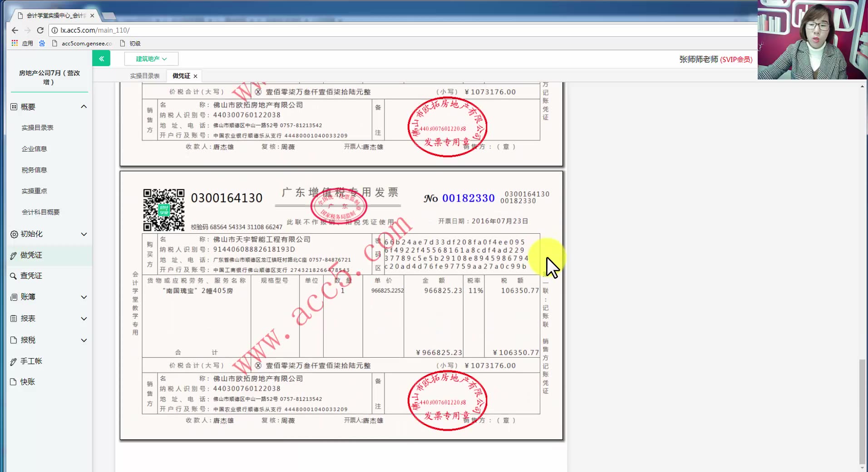
Task: Click invoice number 00182330
Action: [468, 198]
